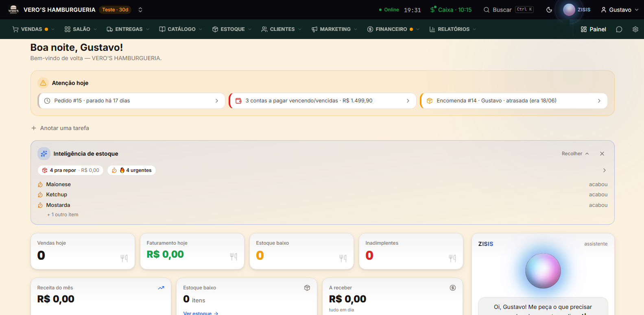Image resolution: width=644 pixels, height=315 pixels.
Task: Click clock icon on Pedido #15 alert
Action: (47, 101)
